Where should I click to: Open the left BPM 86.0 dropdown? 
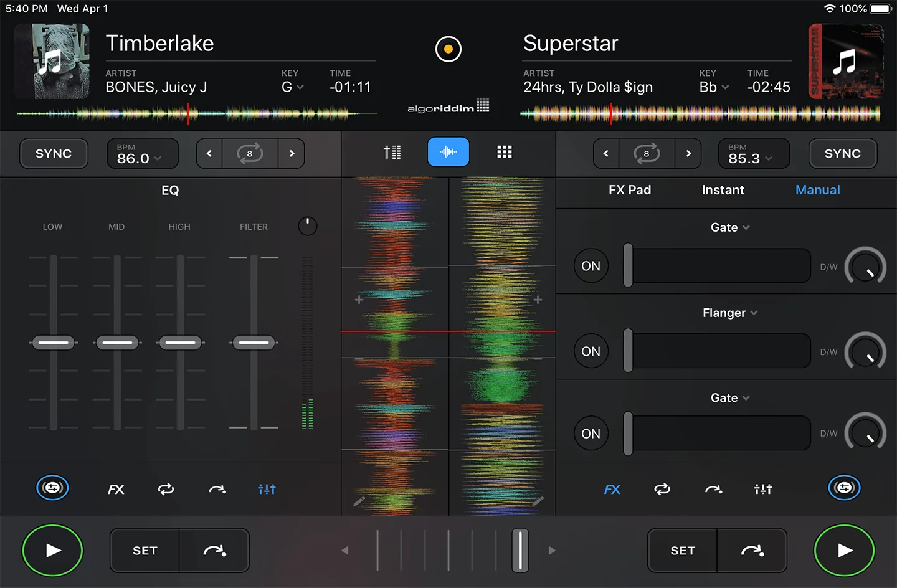coord(143,153)
